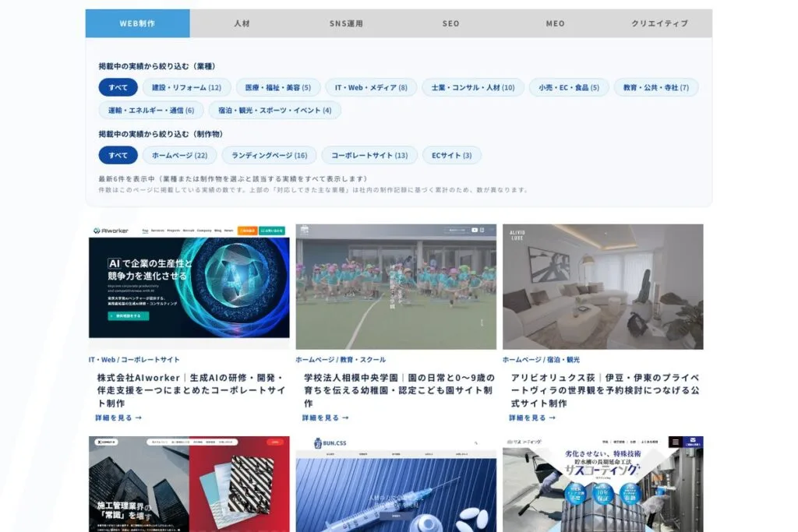Select the 制作物 filter すべて
The height and width of the screenshot is (532, 798).
pos(118,155)
